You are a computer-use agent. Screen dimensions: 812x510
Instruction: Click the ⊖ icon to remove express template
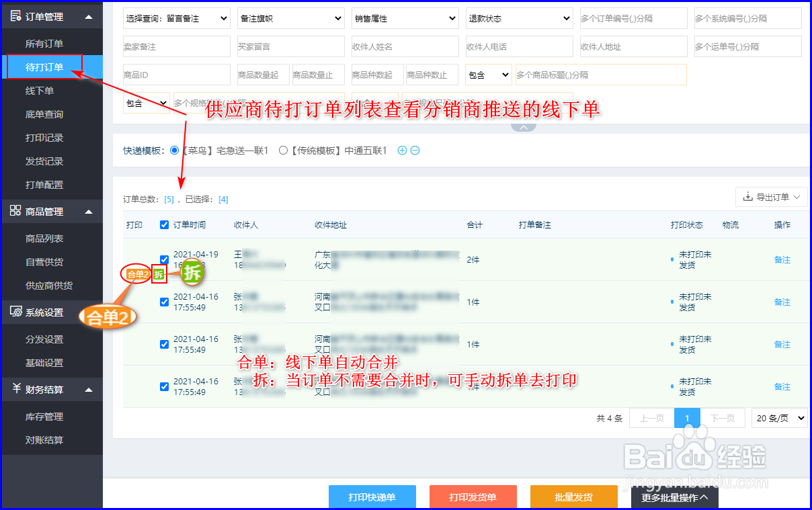point(415,151)
